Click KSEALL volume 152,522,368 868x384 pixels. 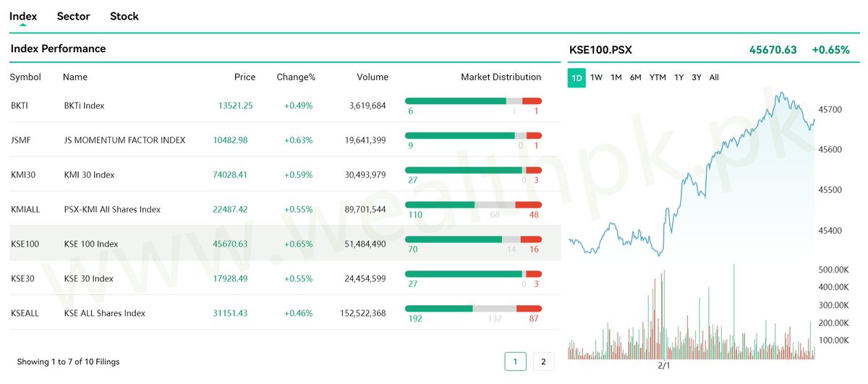tap(363, 314)
